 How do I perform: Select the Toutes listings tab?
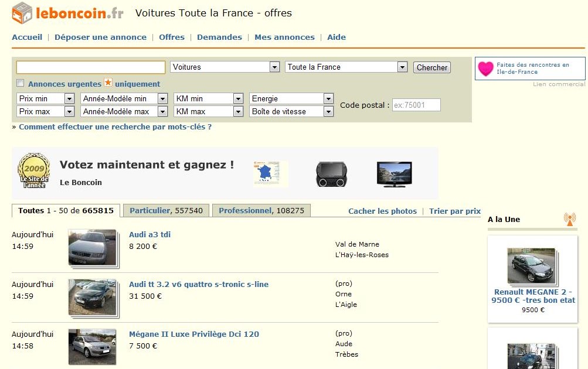pos(66,210)
